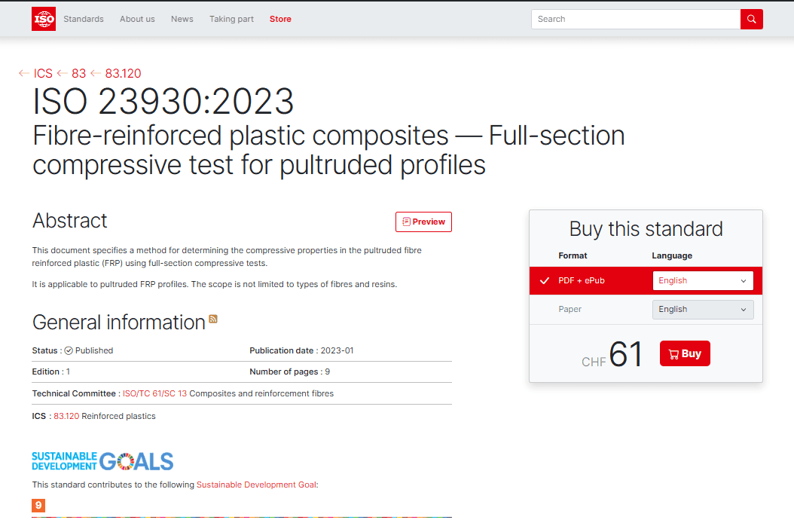The height and width of the screenshot is (532, 794).
Task: Select the PDF + ePub format option
Action: coord(581,280)
